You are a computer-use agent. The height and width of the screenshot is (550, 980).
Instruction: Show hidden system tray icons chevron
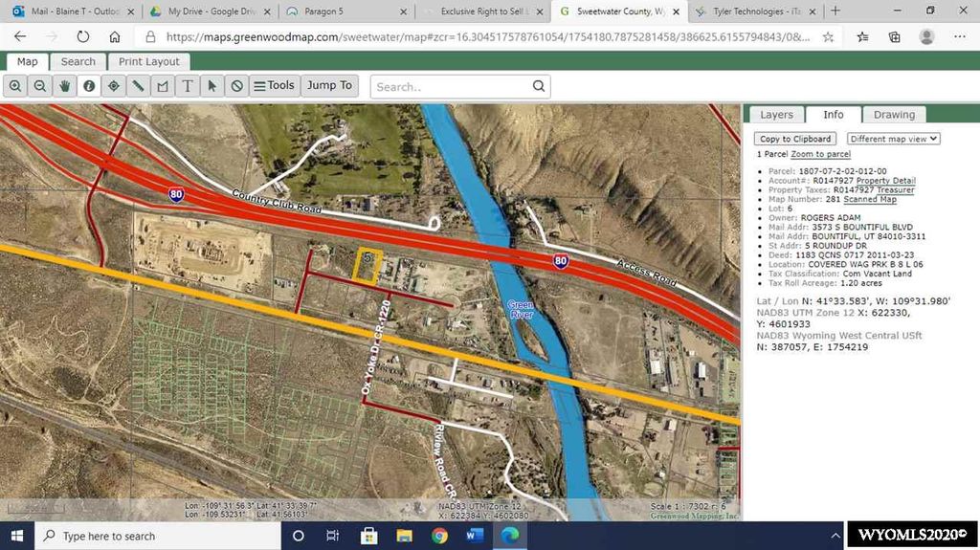coord(835,536)
